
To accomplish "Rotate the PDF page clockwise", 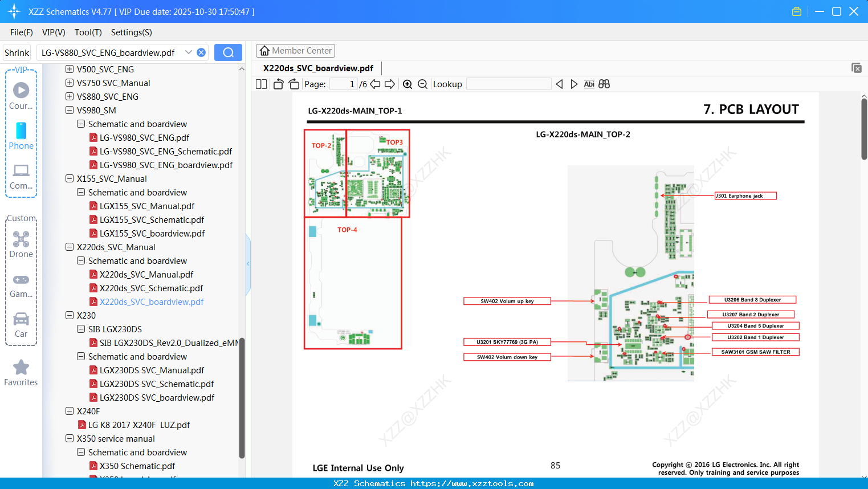I will [293, 84].
